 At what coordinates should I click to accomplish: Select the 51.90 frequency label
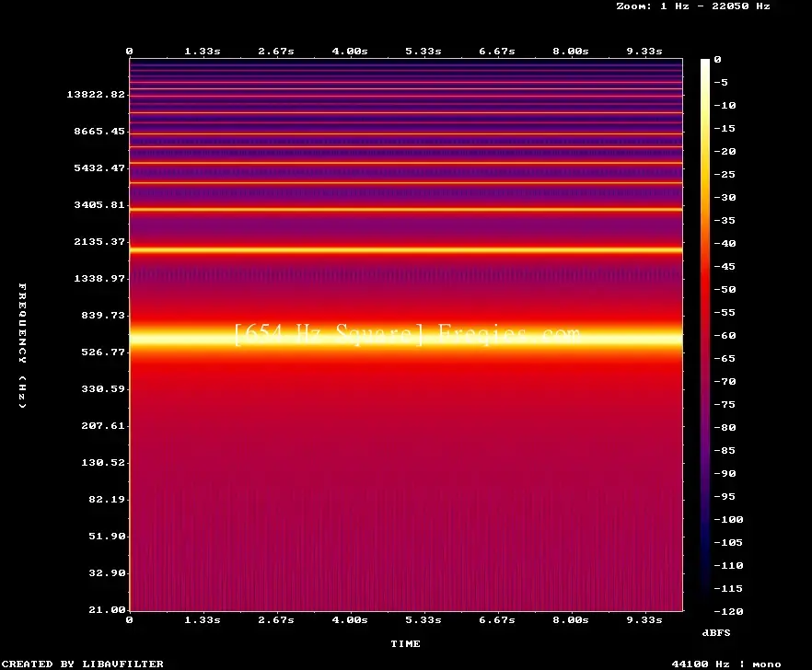(107, 536)
